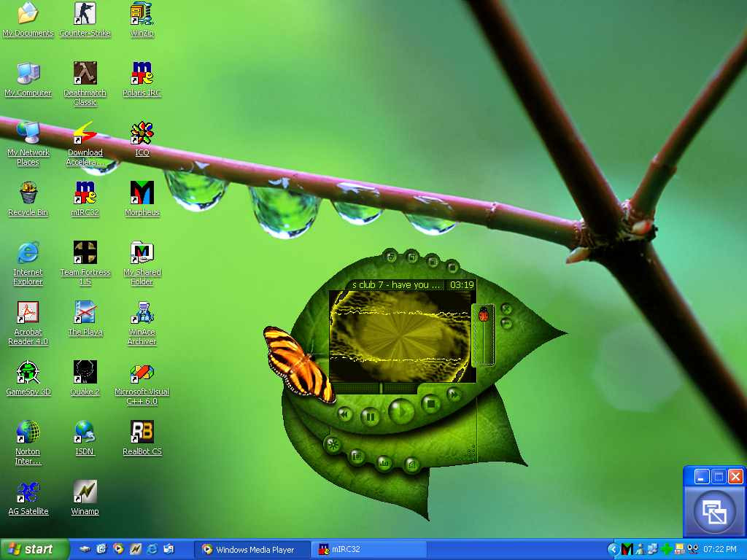The height and width of the screenshot is (560, 747).
Task: Skip forward with the fast-forward button
Action: [x=454, y=394]
